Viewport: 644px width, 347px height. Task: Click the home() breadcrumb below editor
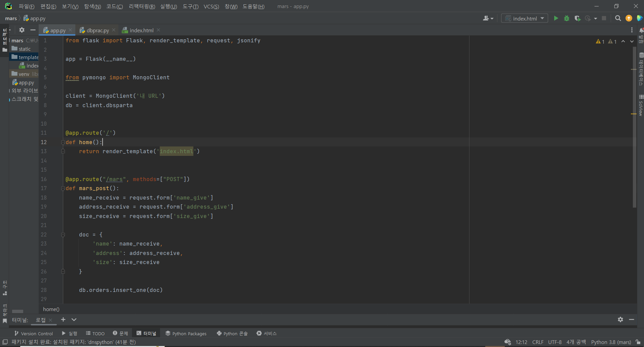pyautogui.click(x=51, y=309)
